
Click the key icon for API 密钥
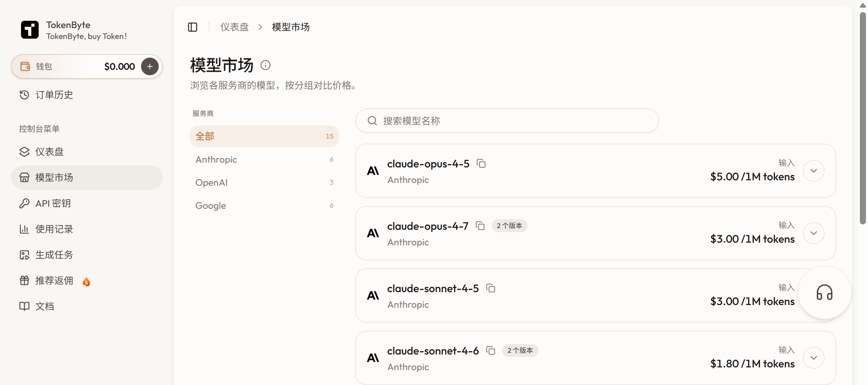coord(24,203)
